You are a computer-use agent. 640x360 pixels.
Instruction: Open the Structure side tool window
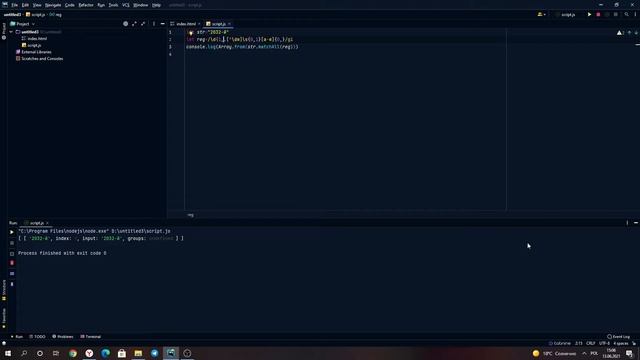click(4, 290)
